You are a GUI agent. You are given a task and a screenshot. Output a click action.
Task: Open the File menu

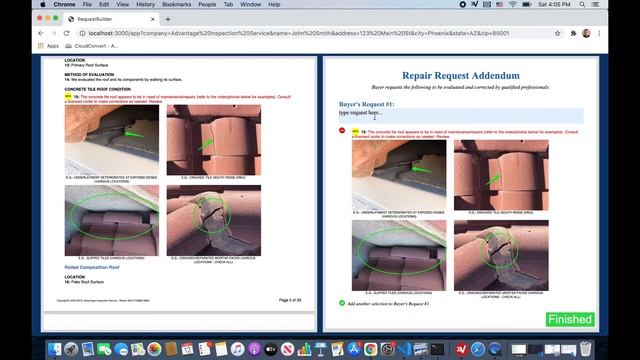(87, 4)
